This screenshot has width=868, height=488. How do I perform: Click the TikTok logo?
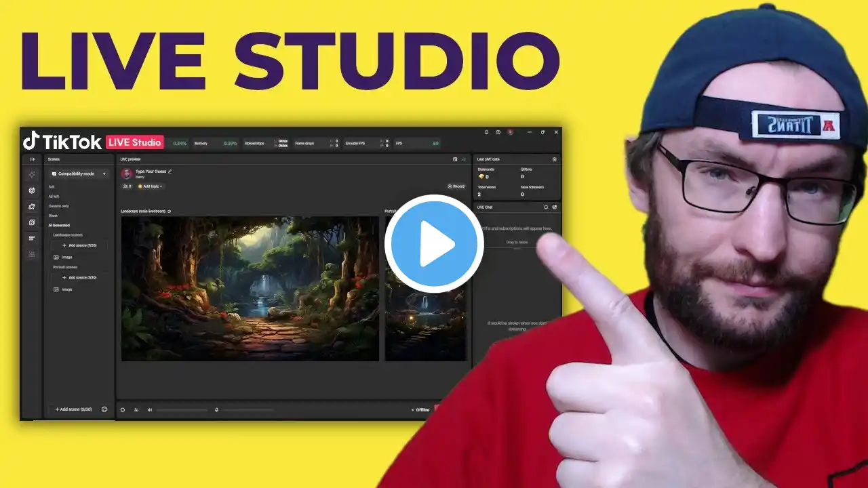click(x=62, y=142)
